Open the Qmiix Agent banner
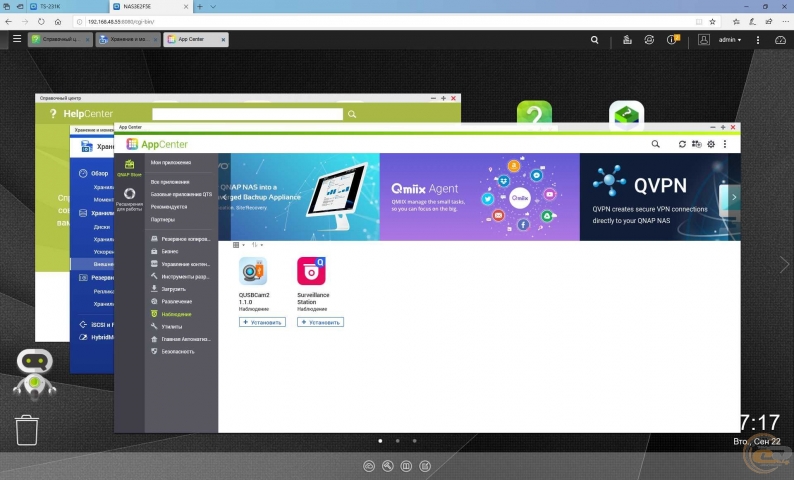 pos(480,197)
